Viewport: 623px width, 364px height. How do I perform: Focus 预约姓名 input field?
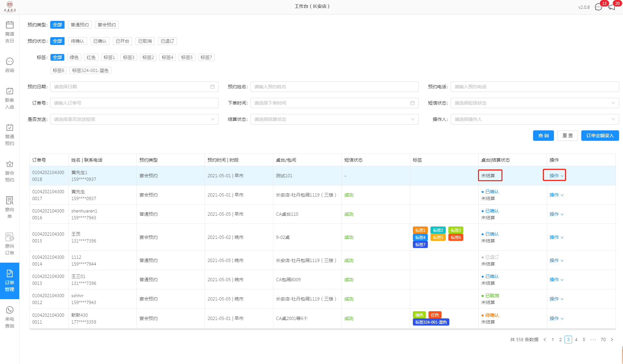334,87
